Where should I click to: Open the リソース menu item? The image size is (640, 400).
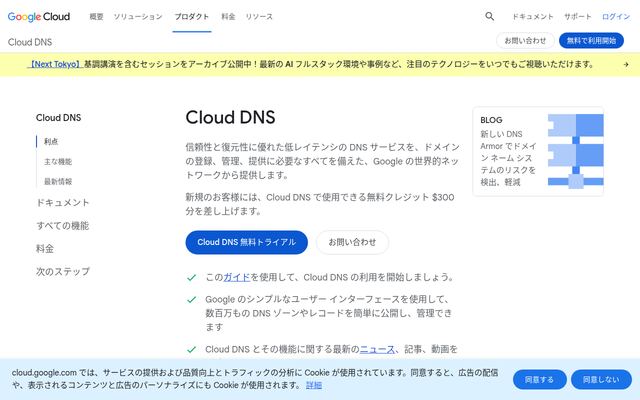point(259,17)
